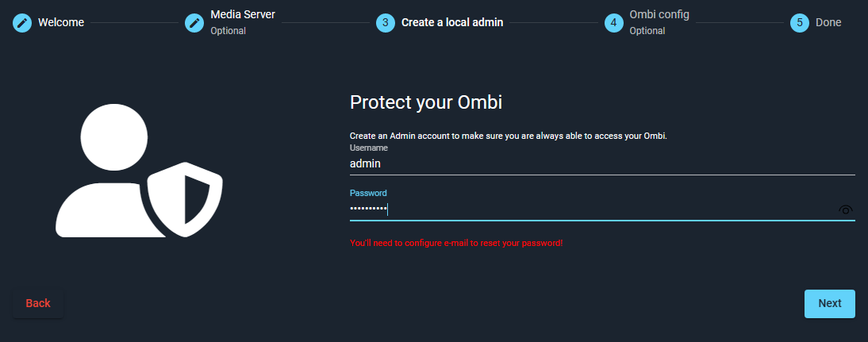Click the Protect your Ombi heading
Viewport: 868px width, 342px height.
(426, 102)
